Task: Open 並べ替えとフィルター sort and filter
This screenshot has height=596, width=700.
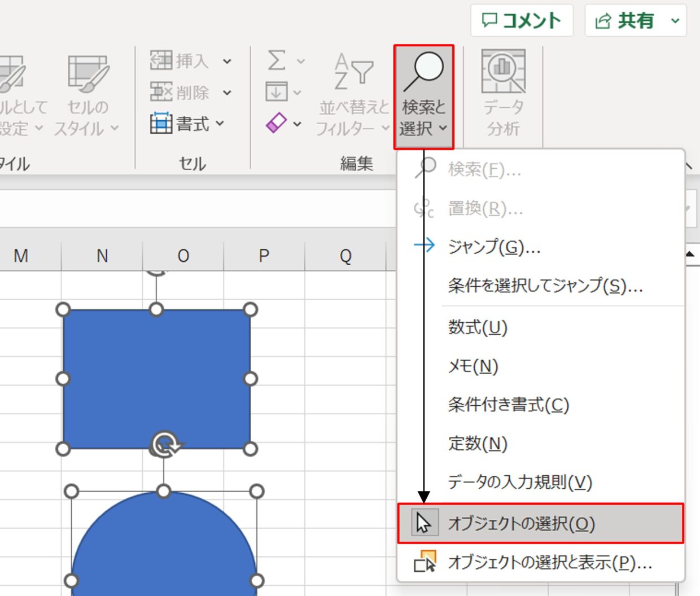Action: (353, 95)
